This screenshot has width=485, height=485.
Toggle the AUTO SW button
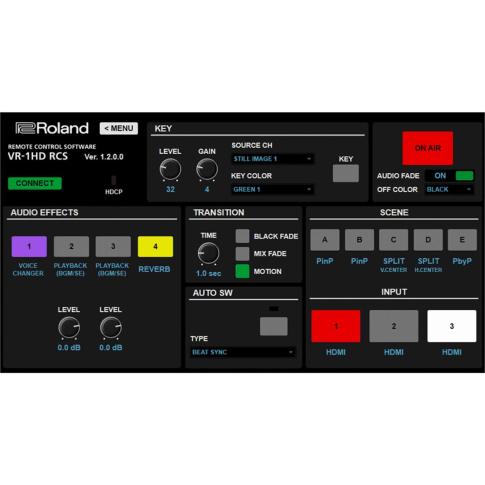(274, 326)
